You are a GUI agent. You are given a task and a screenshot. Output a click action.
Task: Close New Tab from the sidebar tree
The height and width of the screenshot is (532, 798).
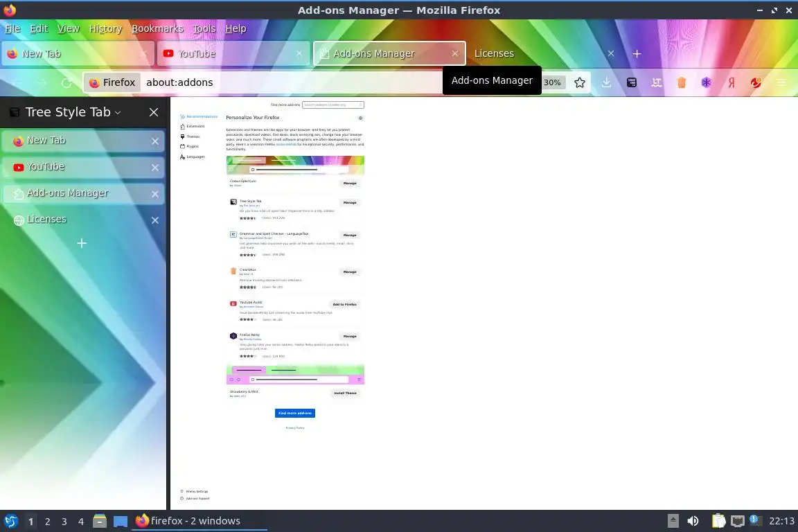pyautogui.click(x=154, y=141)
